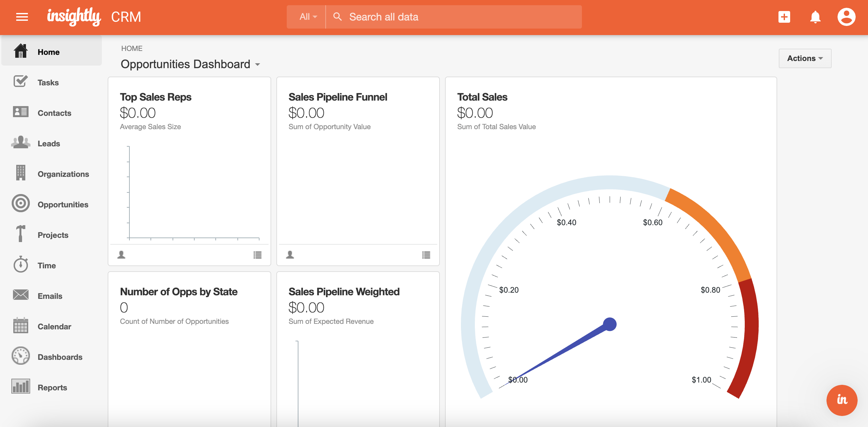This screenshot has width=868, height=427.
Task: Click the Sales Pipeline Funnel card title
Action: [x=338, y=97]
